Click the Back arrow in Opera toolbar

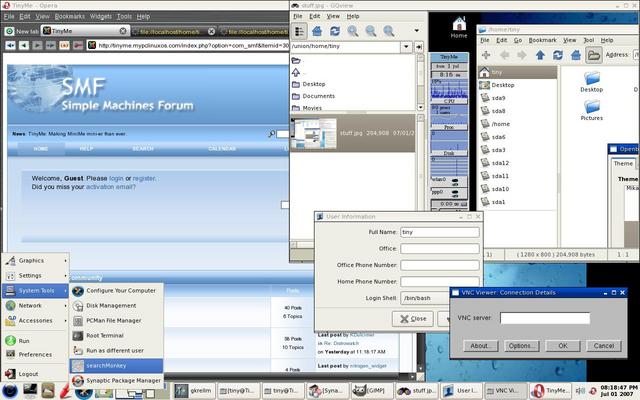coord(24,45)
